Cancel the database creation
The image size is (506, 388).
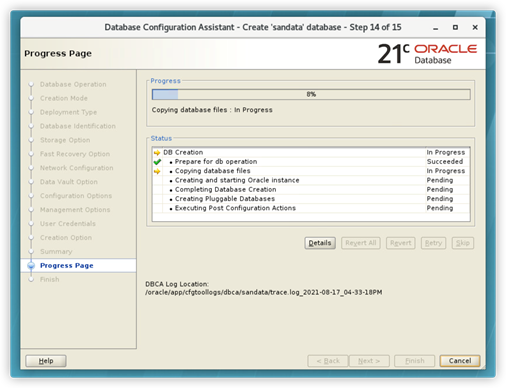click(460, 361)
